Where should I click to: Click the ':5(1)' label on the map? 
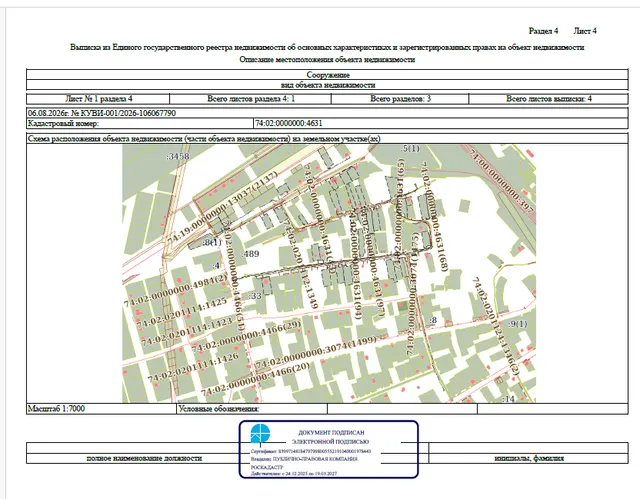(x=409, y=149)
